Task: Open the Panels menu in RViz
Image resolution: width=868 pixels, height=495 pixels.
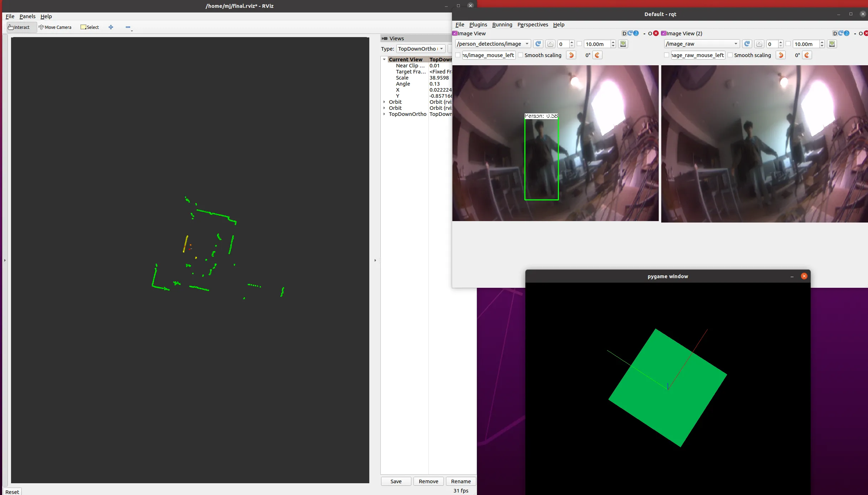Action: pos(27,16)
